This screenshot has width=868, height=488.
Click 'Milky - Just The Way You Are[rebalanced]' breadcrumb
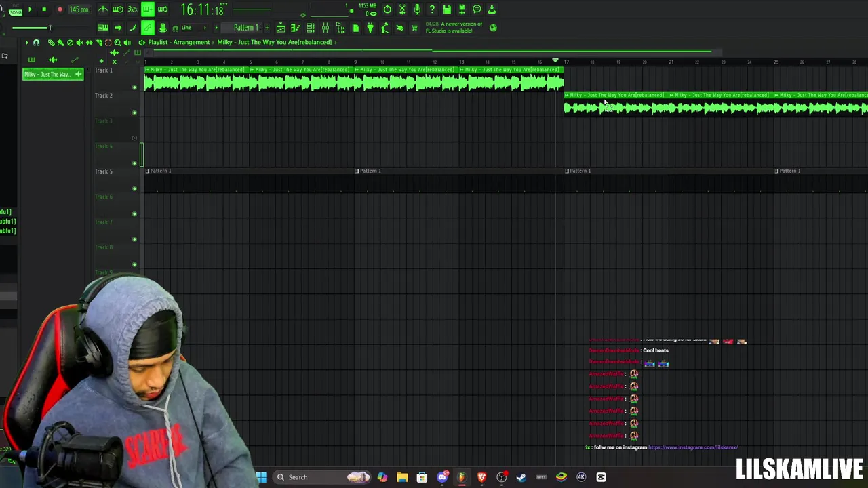(275, 42)
